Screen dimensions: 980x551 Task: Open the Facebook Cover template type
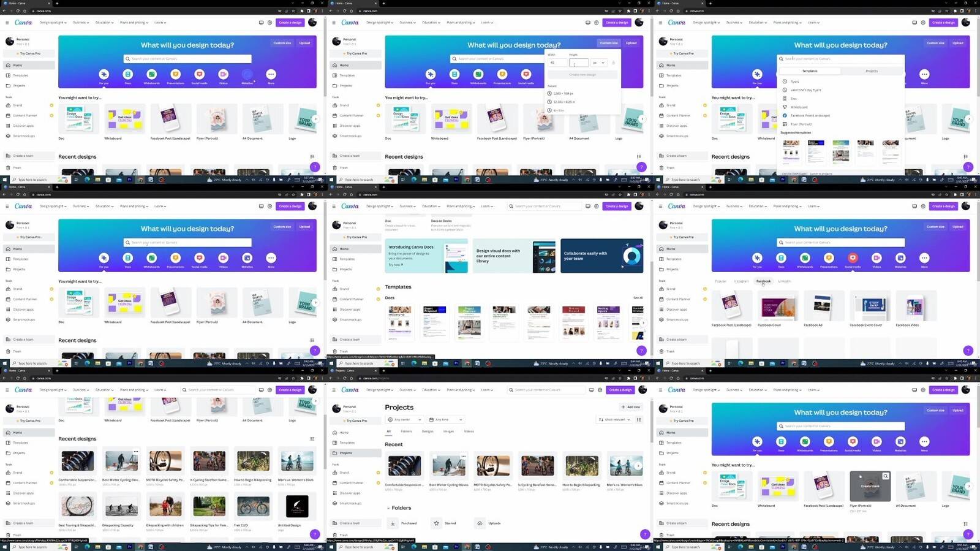(778, 305)
